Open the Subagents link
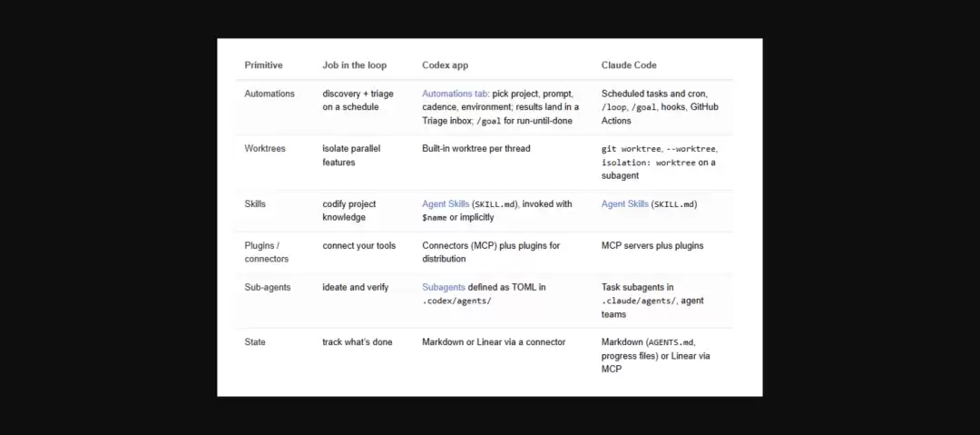Viewport: 980px width, 435px height. (444, 287)
